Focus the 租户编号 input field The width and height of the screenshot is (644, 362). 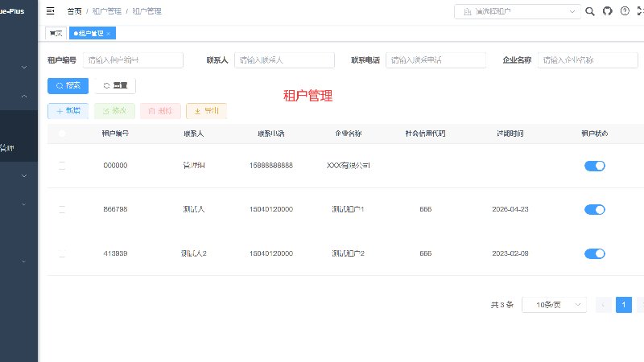point(133,60)
